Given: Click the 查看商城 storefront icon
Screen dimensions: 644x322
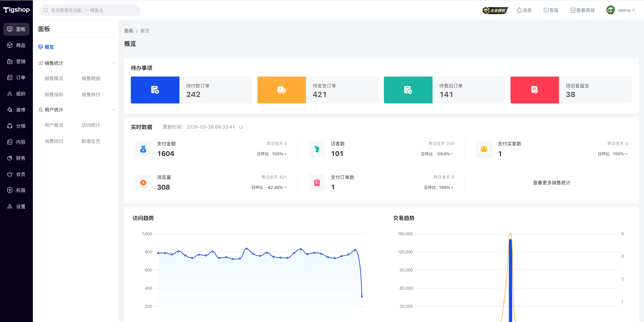Looking at the screenshot, I should pyautogui.click(x=573, y=10).
